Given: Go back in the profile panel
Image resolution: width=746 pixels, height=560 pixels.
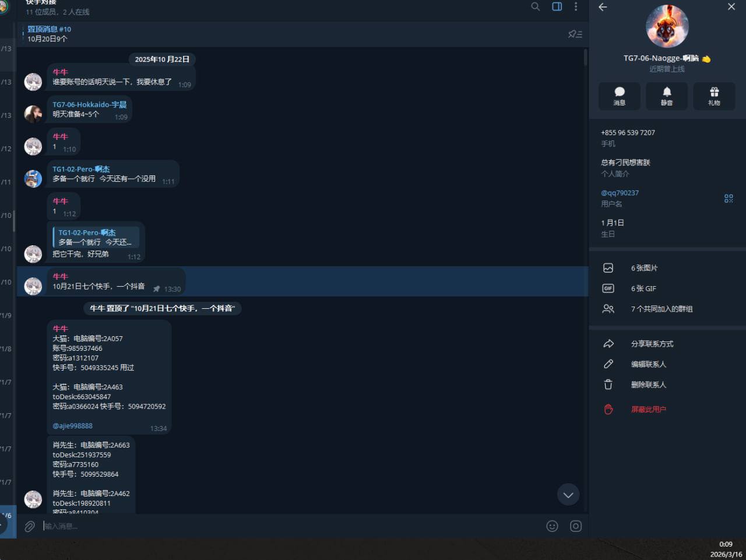Looking at the screenshot, I should click(x=603, y=7).
